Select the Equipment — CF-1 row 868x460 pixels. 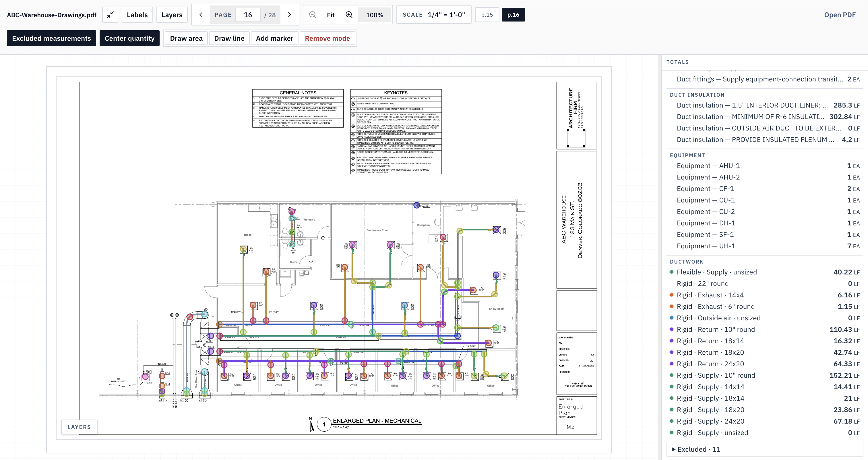coord(765,189)
